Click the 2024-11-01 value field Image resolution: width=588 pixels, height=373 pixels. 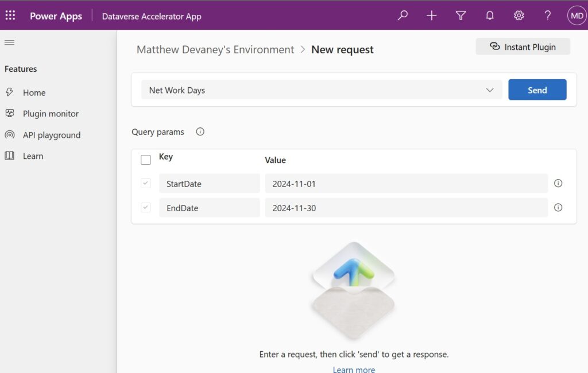click(406, 183)
